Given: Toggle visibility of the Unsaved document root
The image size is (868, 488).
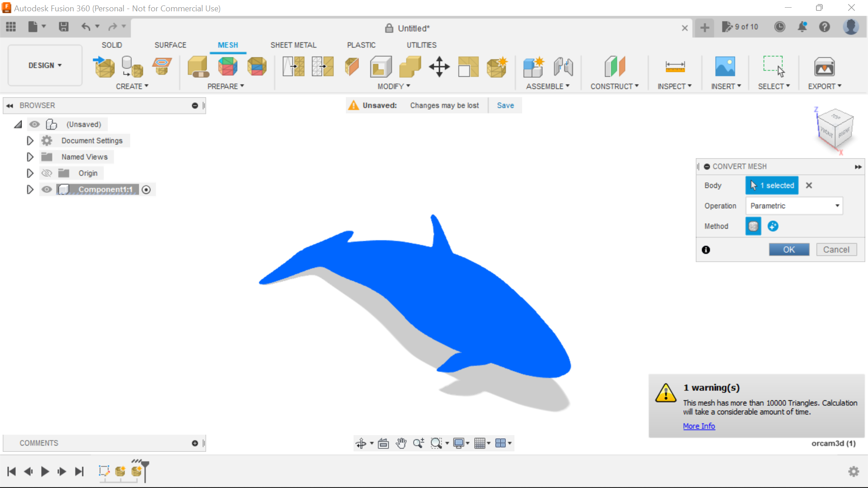Looking at the screenshot, I should [x=35, y=124].
